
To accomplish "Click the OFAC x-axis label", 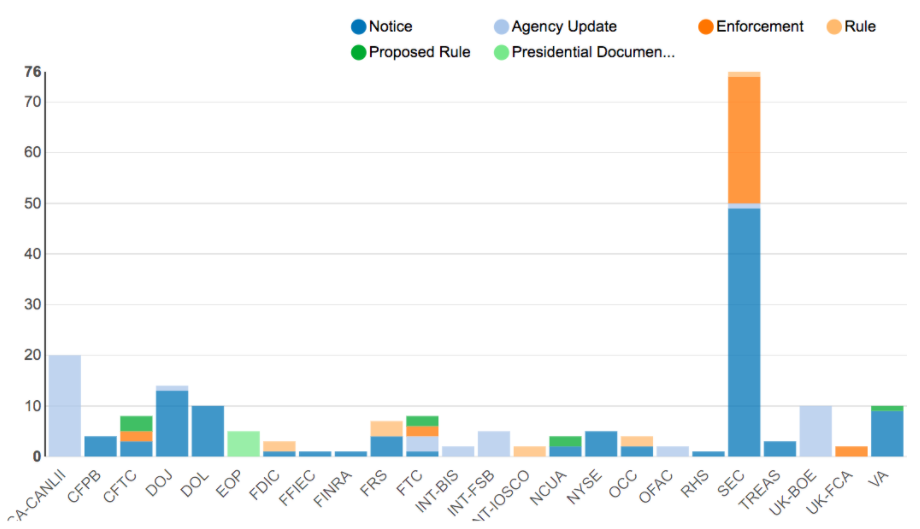I will click(x=656, y=486).
